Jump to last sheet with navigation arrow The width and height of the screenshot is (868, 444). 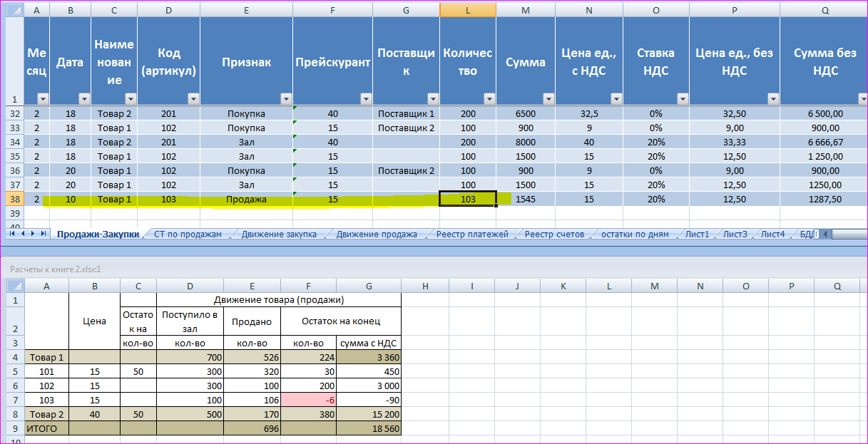click(x=42, y=234)
